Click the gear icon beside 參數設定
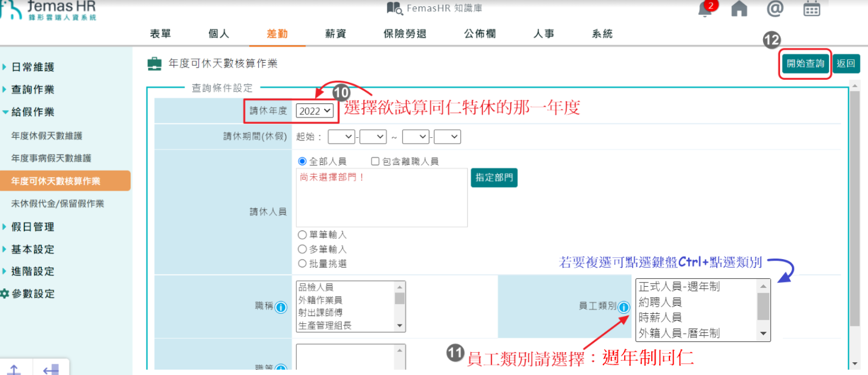Screen dimensions: 868x375 click(5, 294)
